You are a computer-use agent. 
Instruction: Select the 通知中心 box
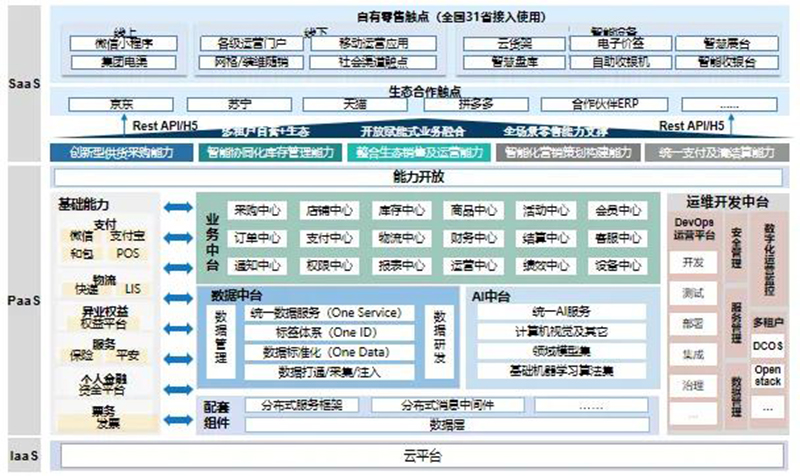click(x=257, y=266)
